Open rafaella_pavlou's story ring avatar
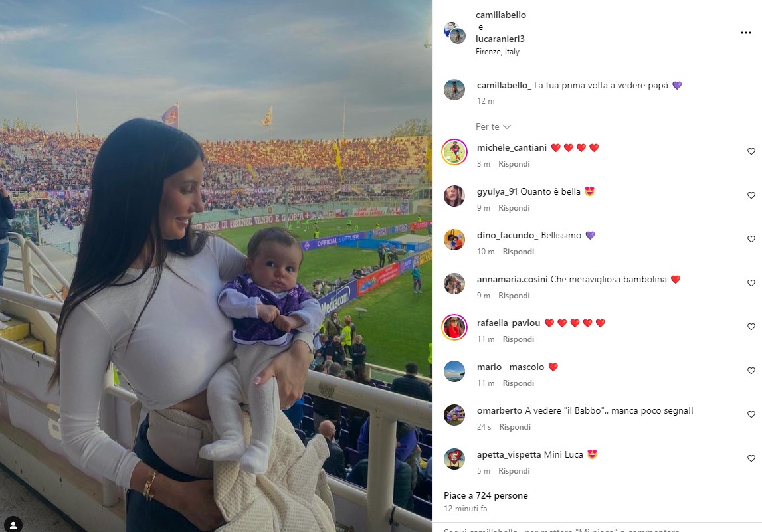 (454, 327)
